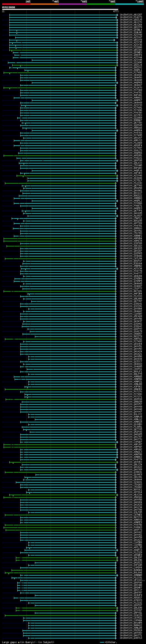
Task: Select label UniRef100_A2SY33
Action: point(131,105)
